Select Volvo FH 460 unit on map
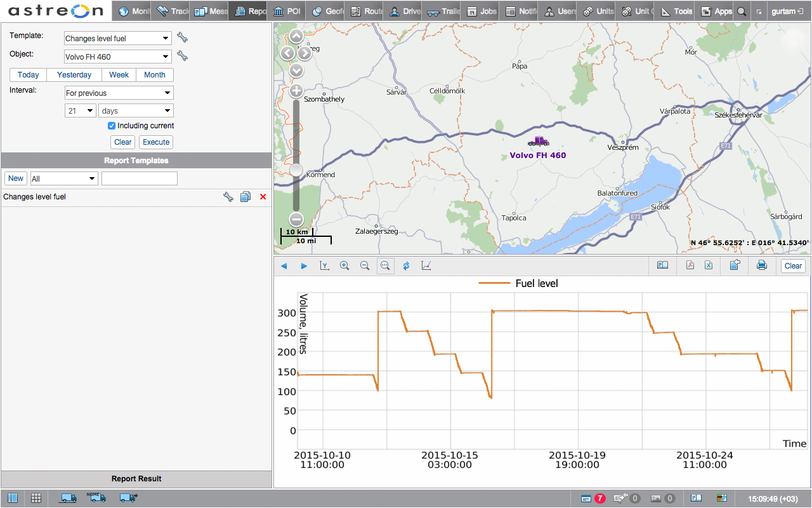Image resolution: width=812 pixels, height=508 pixels. pos(539,141)
